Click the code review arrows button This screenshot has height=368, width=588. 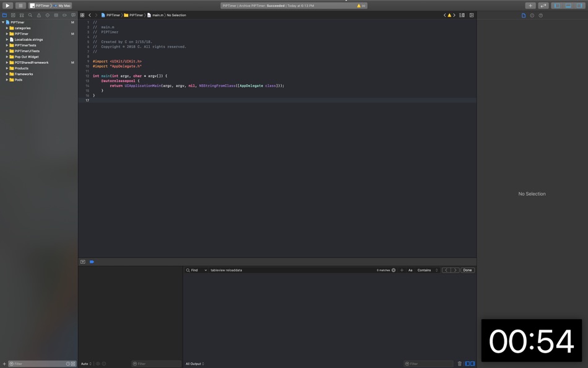coord(543,6)
